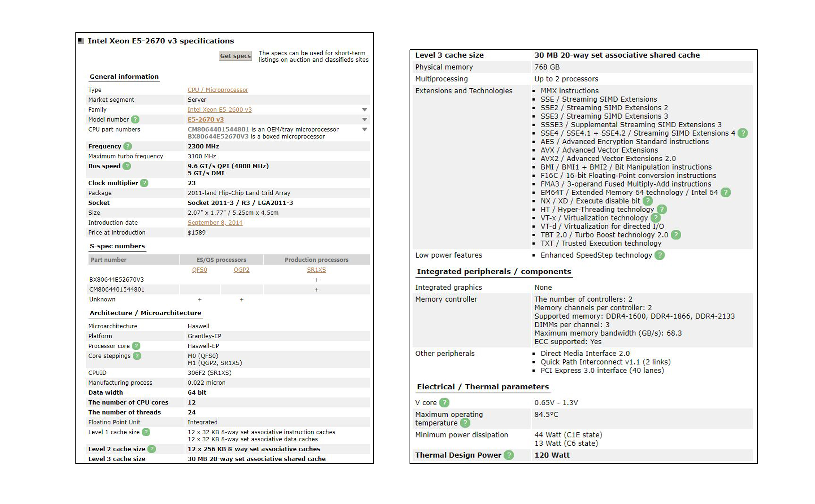The width and height of the screenshot is (815, 504).
Task: Click the ES/QS processors column header
Action: point(221,260)
